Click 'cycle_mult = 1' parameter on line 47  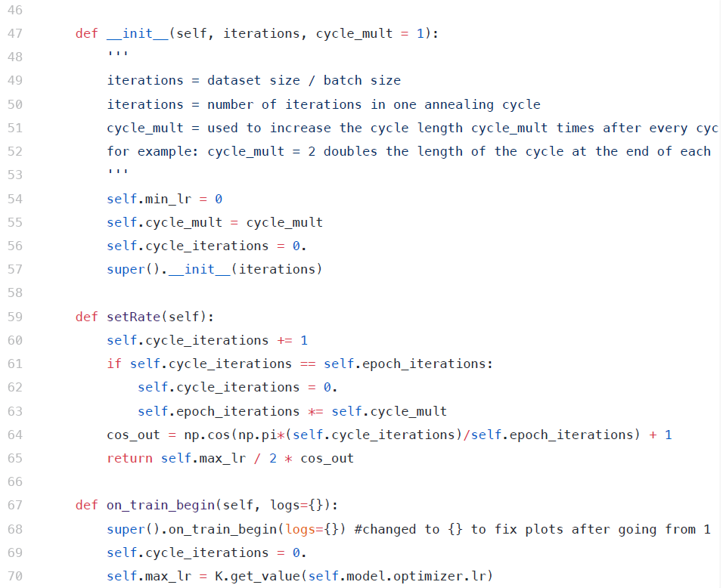pyautogui.click(x=370, y=34)
